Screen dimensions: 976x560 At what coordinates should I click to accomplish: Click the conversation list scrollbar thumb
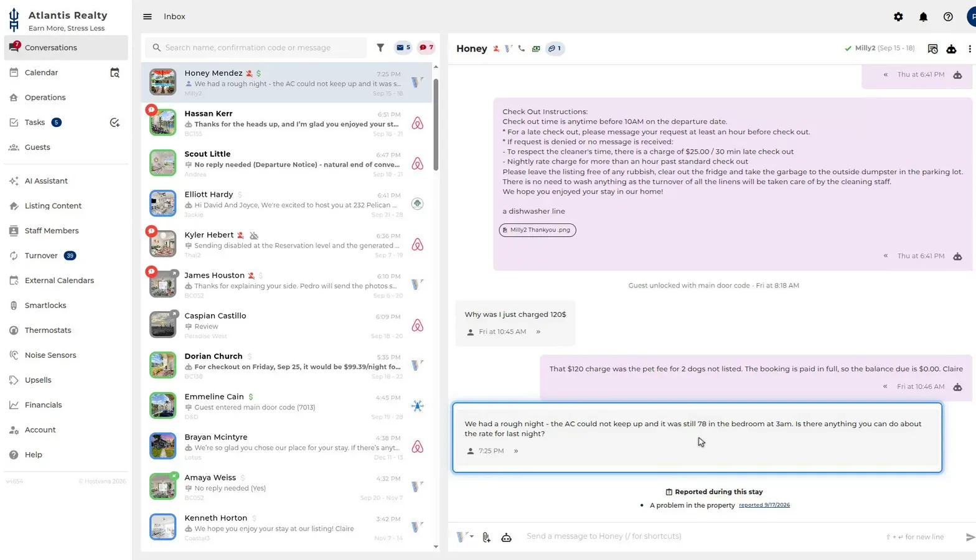pos(436,124)
